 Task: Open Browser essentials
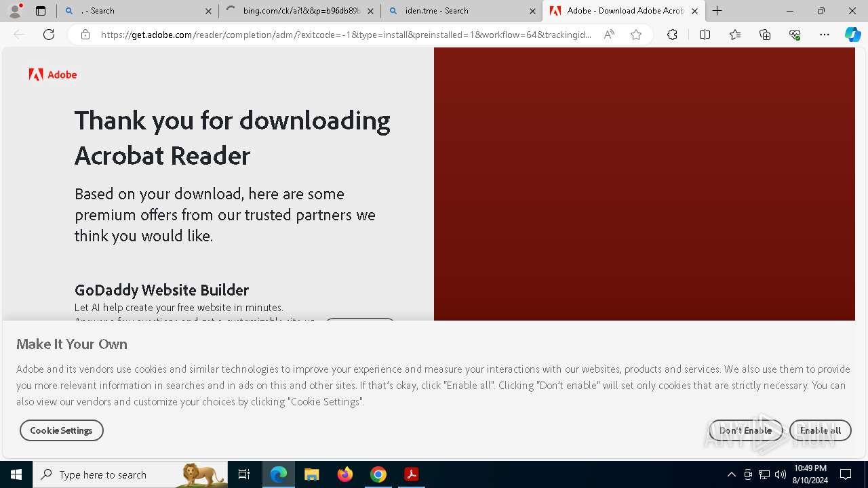coord(795,35)
